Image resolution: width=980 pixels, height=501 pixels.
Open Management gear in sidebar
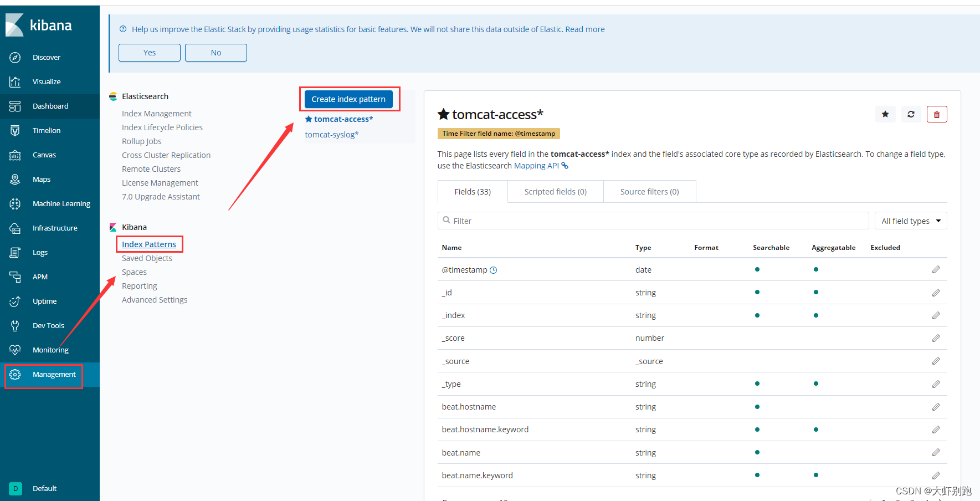coord(15,374)
